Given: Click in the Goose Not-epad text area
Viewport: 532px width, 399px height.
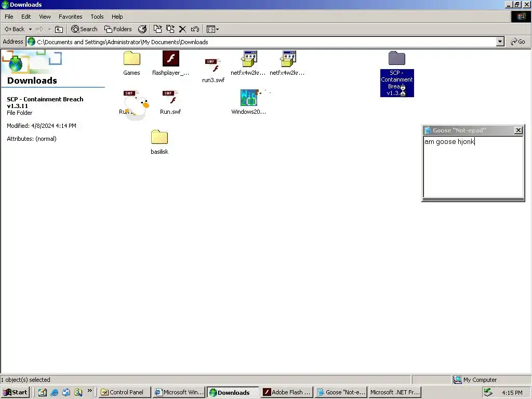Looking at the screenshot, I should [x=473, y=167].
